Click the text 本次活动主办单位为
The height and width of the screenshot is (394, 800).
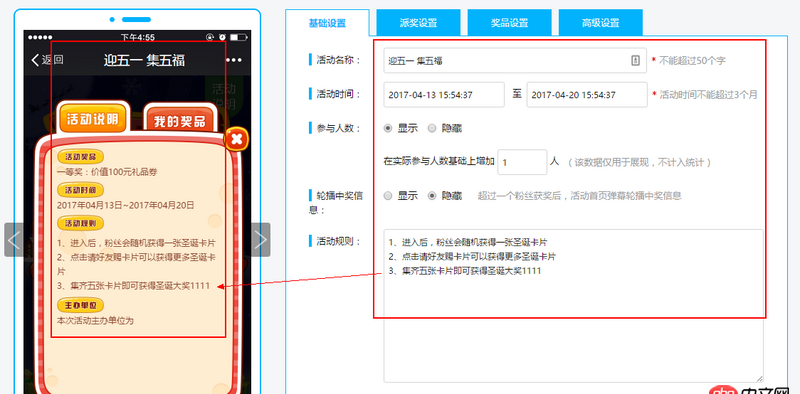(x=95, y=321)
